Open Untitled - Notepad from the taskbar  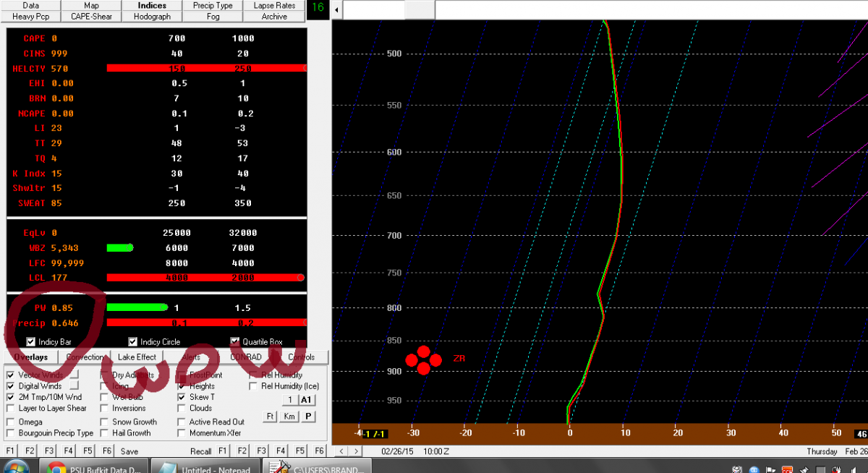click(x=206, y=467)
